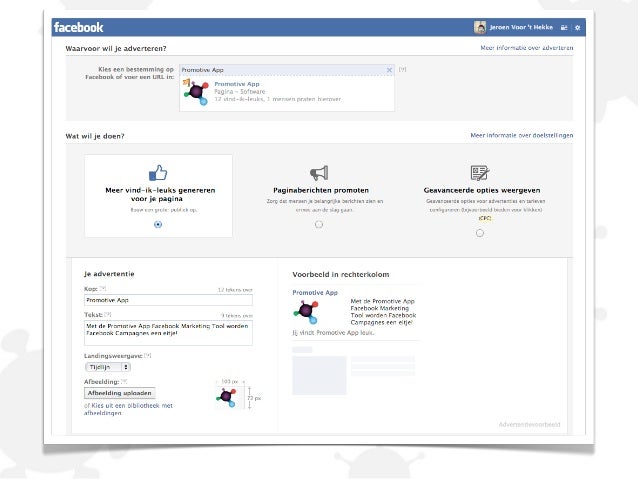Click the megaphone promote icon
638x479 pixels.
pyautogui.click(x=319, y=173)
